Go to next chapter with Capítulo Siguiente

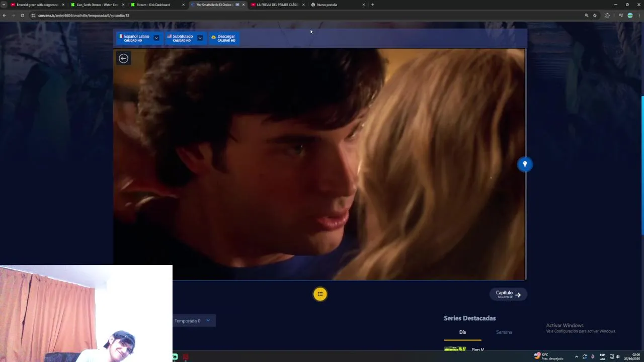508,295
